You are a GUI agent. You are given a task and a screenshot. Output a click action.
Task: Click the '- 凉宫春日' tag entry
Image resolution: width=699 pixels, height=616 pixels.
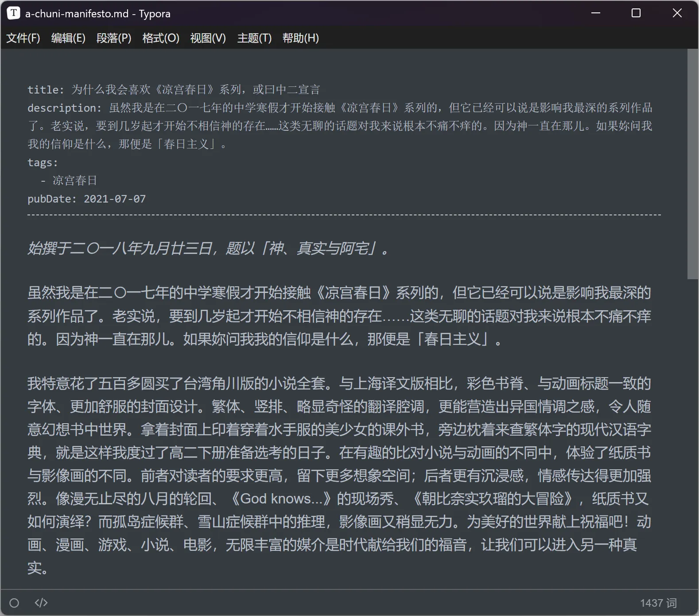click(x=68, y=180)
